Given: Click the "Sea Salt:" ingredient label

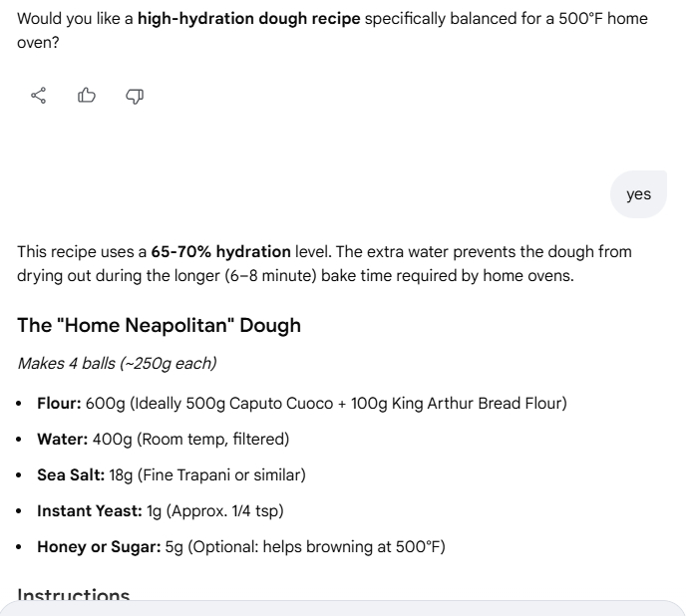Looking at the screenshot, I should pyautogui.click(x=71, y=474).
